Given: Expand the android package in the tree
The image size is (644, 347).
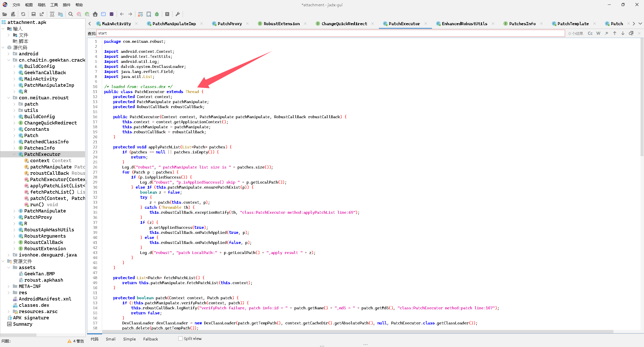Looking at the screenshot, I should tap(9, 54).
